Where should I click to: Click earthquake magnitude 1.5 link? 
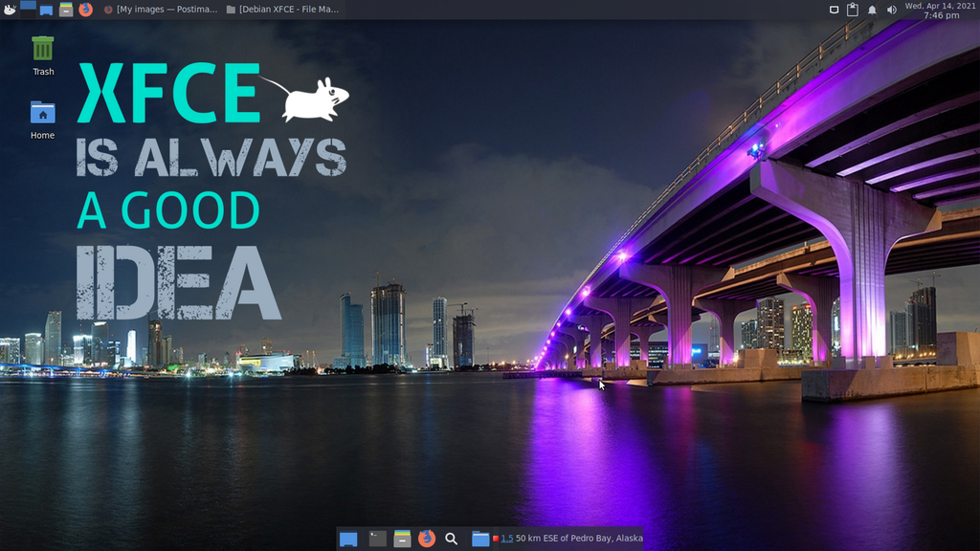507,539
